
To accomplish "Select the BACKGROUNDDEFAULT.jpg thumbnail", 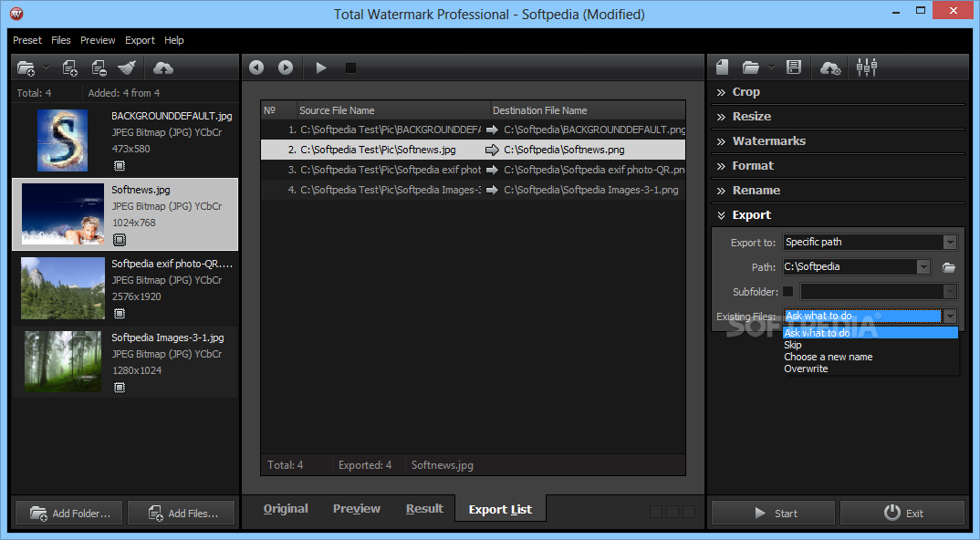I will (x=62, y=140).
